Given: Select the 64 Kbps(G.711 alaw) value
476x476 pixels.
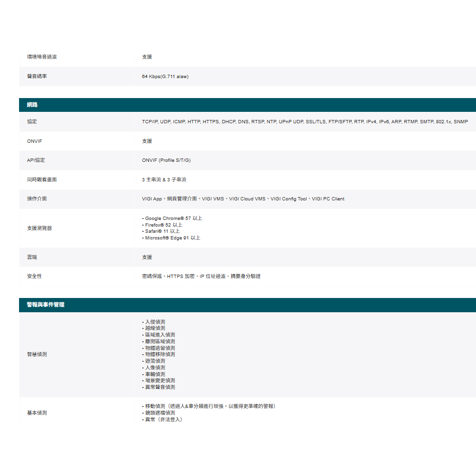Looking at the screenshot, I should tap(165, 77).
